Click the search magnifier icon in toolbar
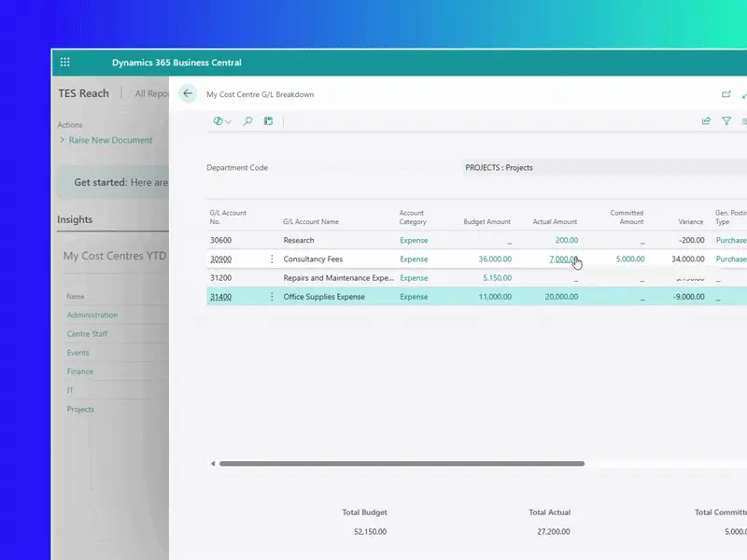747x560 pixels. [x=247, y=121]
